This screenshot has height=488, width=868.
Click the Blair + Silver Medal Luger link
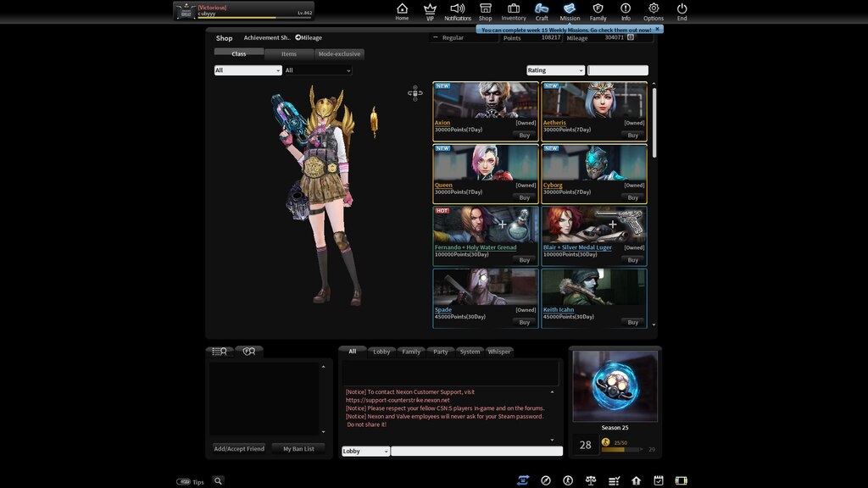tap(577, 247)
